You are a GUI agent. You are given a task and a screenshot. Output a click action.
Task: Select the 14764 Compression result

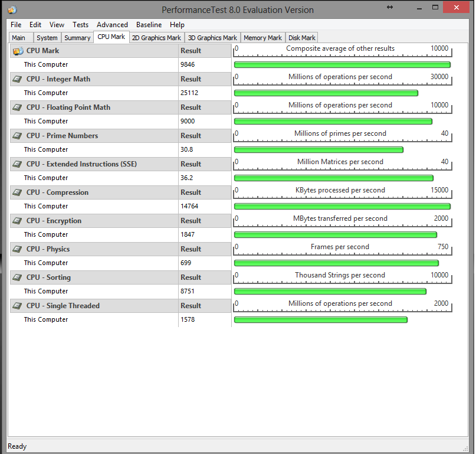pyautogui.click(x=189, y=206)
